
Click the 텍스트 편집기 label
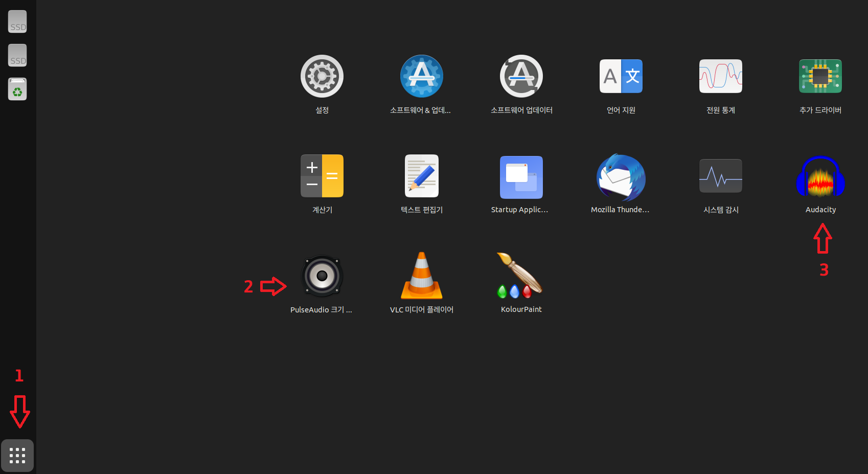click(x=422, y=210)
